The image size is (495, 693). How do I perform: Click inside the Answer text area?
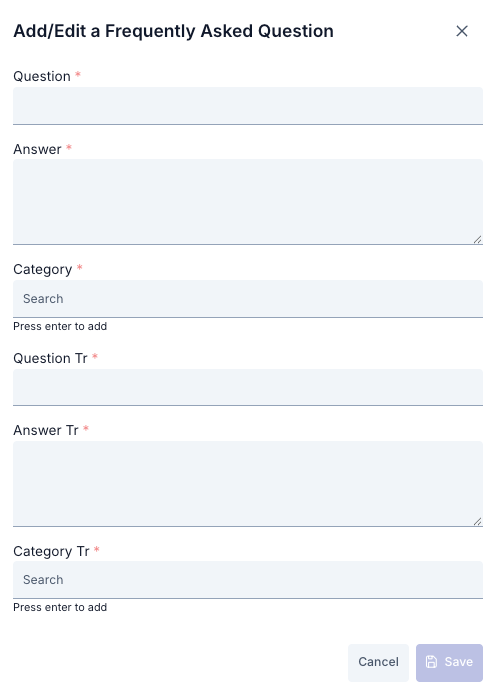[x=248, y=202]
